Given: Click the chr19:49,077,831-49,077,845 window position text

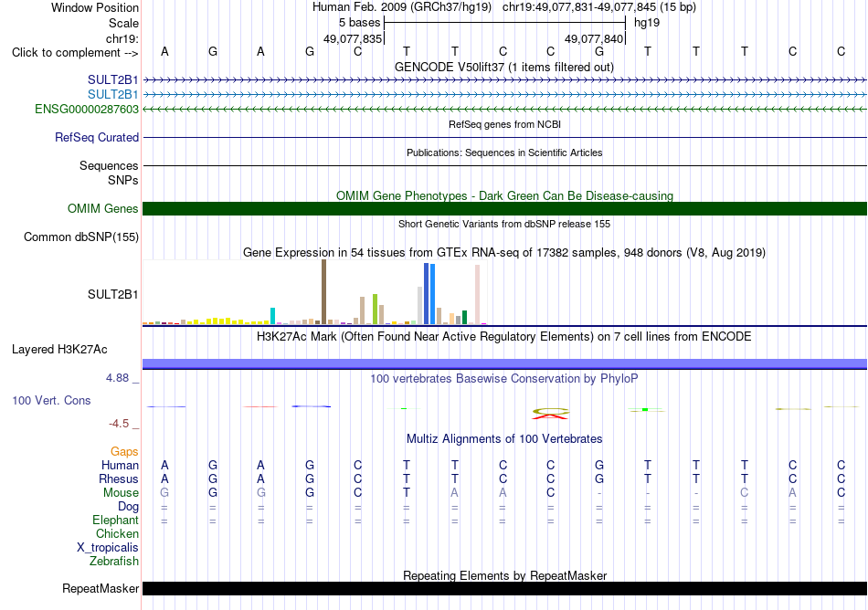Looking at the screenshot, I should [579, 7].
